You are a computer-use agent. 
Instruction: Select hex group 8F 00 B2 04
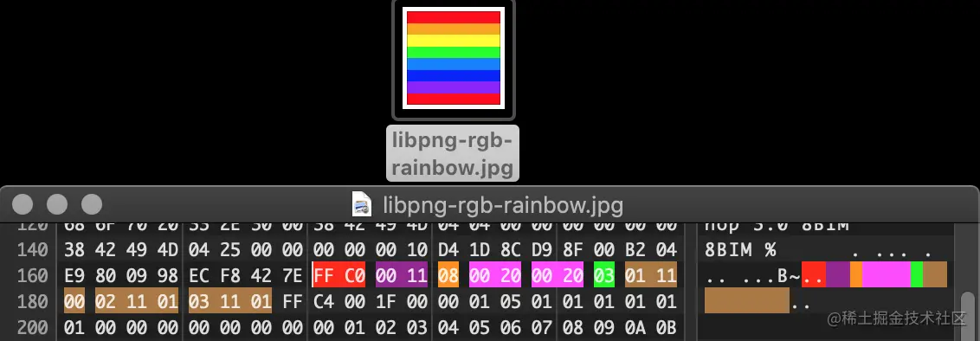(x=620, y=250)
